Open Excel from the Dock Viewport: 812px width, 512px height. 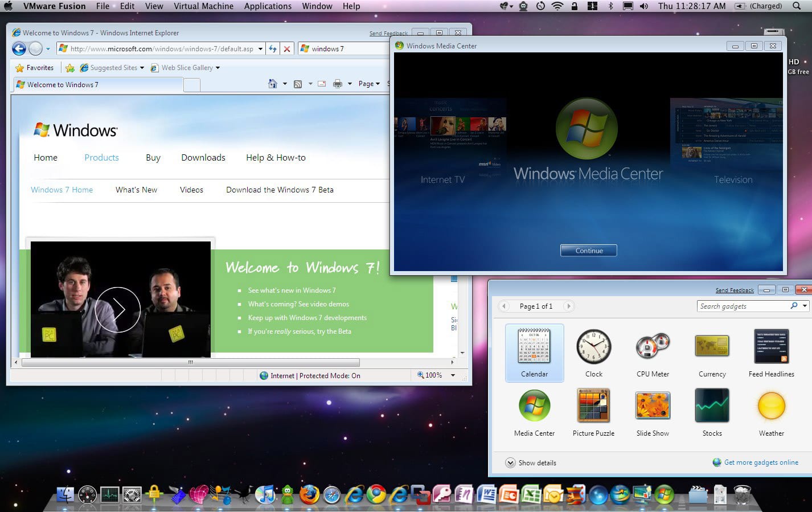click(531, 494)
